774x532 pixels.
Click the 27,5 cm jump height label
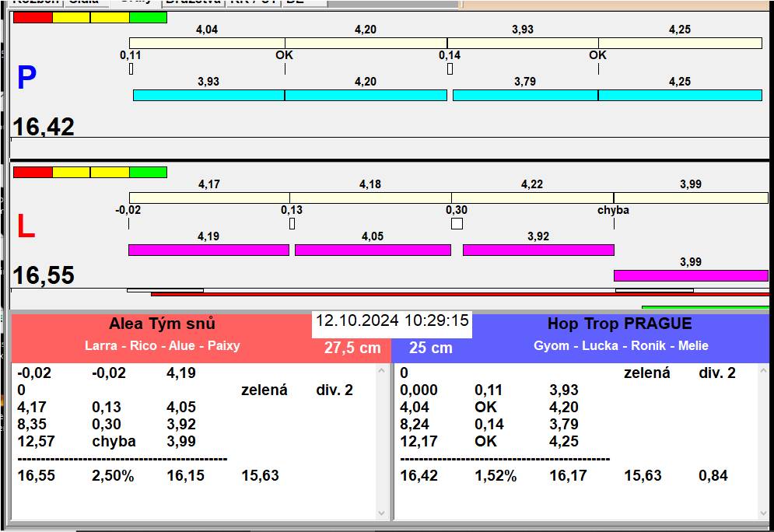(352, 348)
